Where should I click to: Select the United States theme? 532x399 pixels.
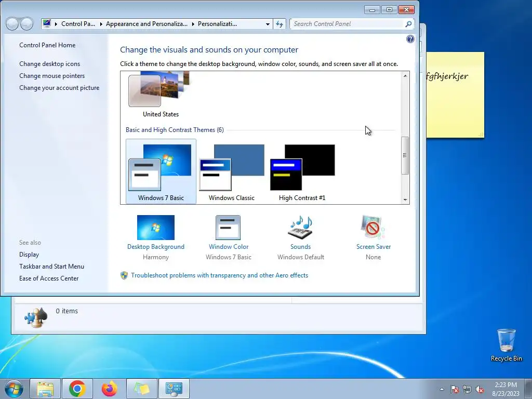tap(161, 95)
